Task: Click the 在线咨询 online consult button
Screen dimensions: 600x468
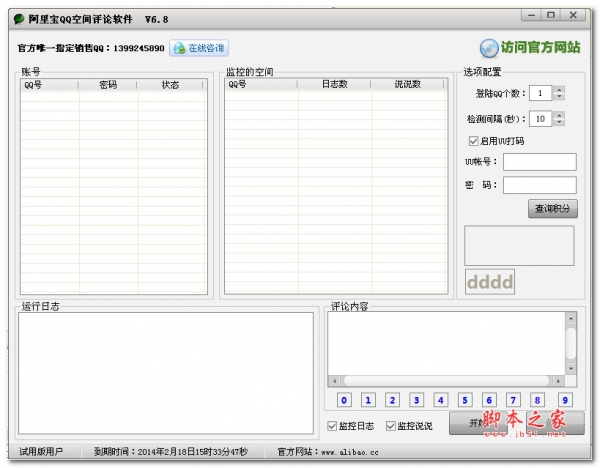Action: (x=199, y=48)
